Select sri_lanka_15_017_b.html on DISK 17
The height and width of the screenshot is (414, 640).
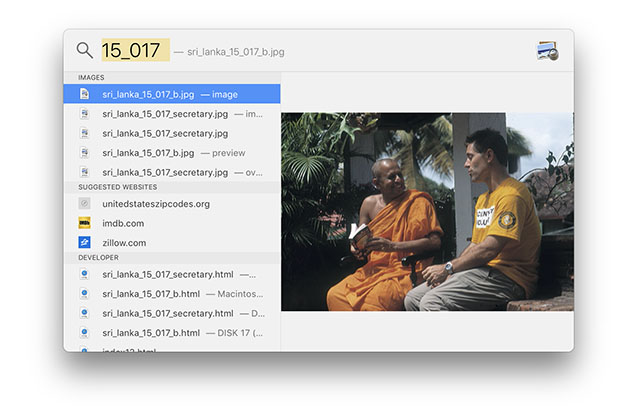click(x=172, y=333)
